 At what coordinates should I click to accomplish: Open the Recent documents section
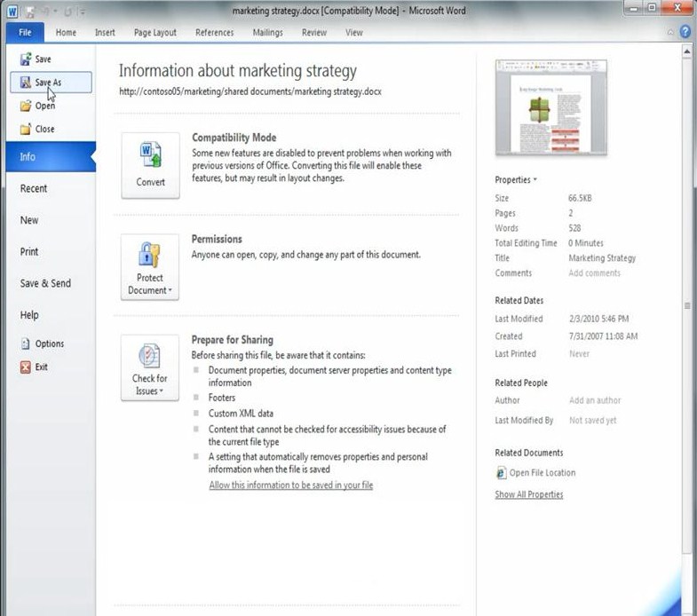pos(34,188)
